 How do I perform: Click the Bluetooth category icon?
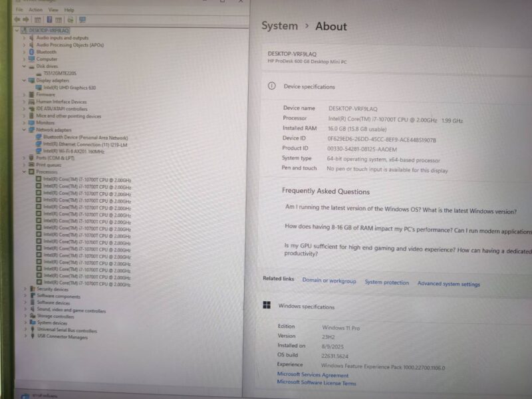click(31, 52)
